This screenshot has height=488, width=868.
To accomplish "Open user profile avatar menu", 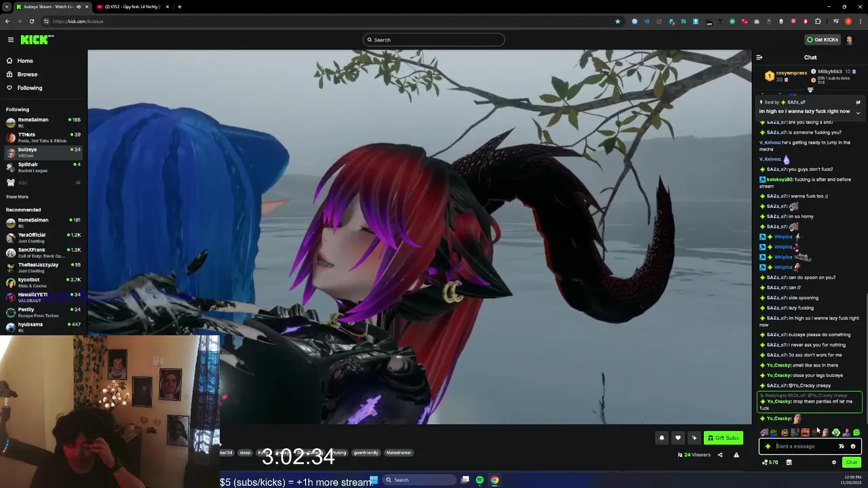I will point(850,40).
